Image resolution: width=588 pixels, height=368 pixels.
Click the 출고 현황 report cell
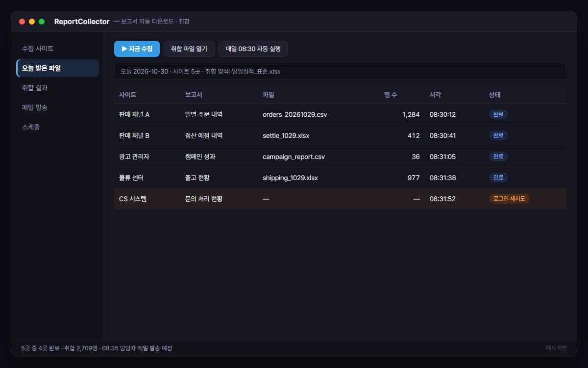197,178
